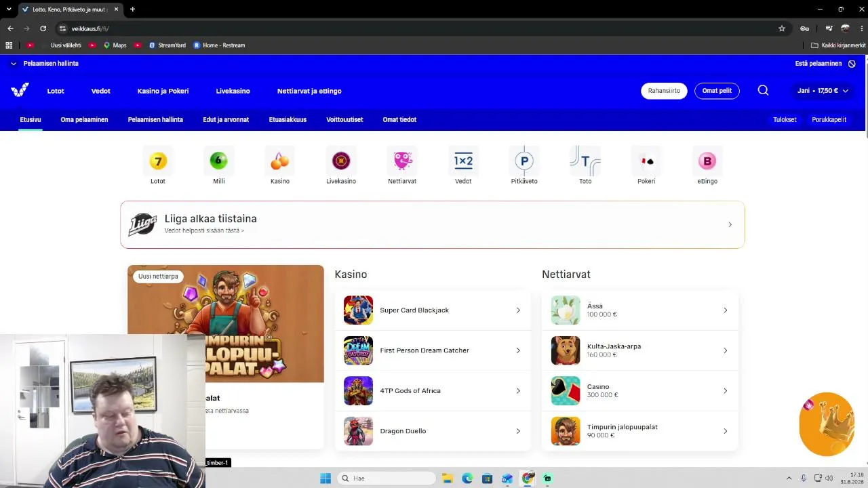Open Livekasino in the main navigation bar

[233, 91]
